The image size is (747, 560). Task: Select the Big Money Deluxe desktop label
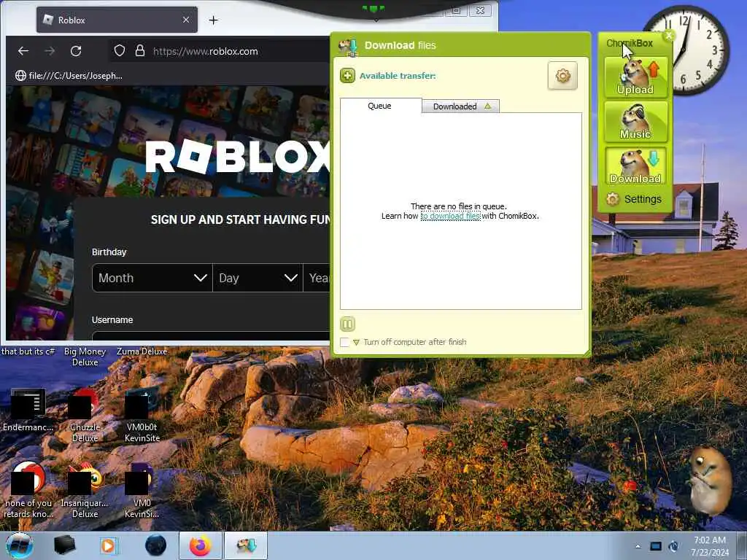(x=85, y=357)
